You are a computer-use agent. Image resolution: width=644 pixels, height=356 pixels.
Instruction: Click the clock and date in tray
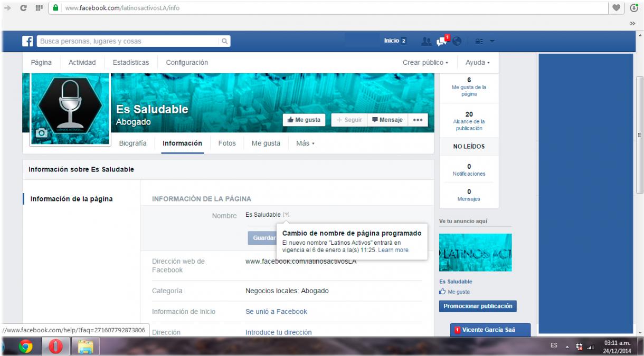tap(617, 347)
